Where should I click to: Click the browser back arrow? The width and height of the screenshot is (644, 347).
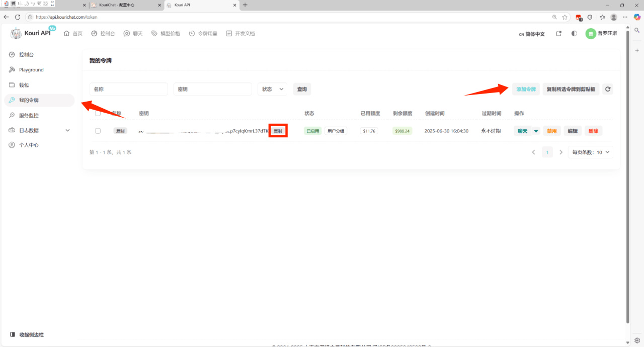(7, 17)
